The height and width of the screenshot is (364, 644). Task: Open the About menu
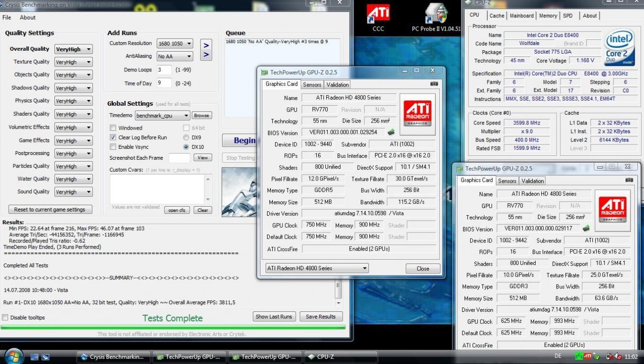[27, 17]
